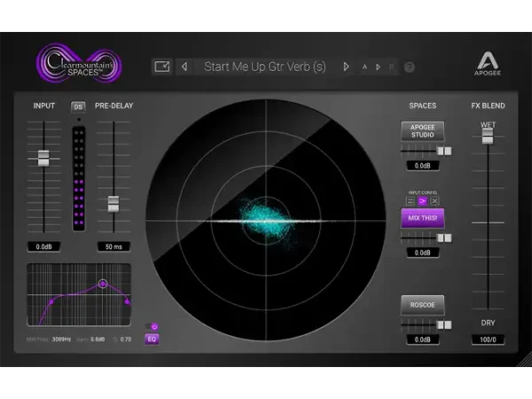
Task: Click the cyan reverb cloud in the scope
Action: pos(266,220)
